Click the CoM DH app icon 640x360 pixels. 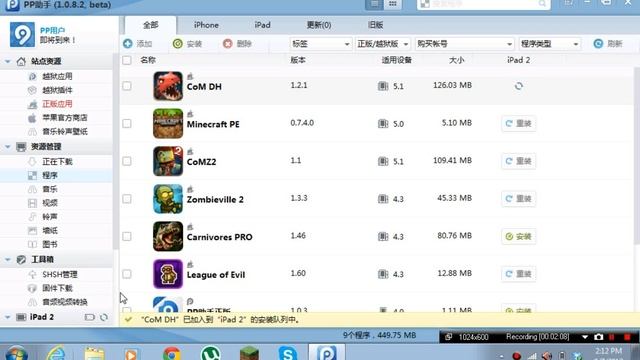(168, 86)
